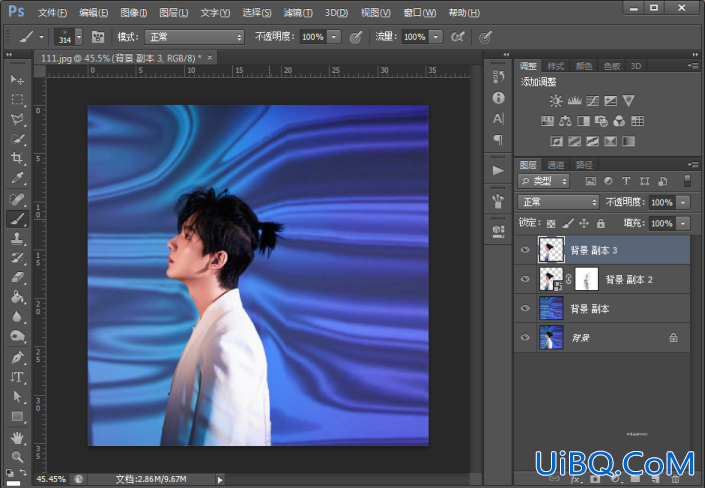
Task: Select the Paint Bucket tool
Action: [x=17, y=297]
